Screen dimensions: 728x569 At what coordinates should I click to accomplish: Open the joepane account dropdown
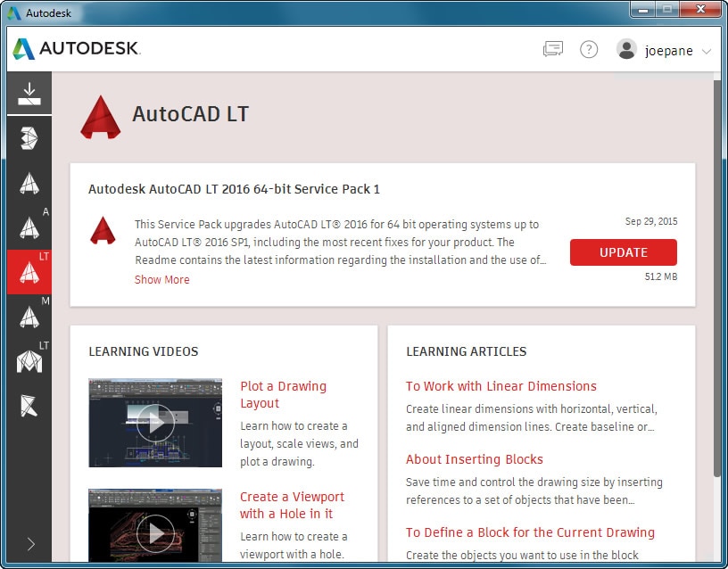tap(668, 51)
